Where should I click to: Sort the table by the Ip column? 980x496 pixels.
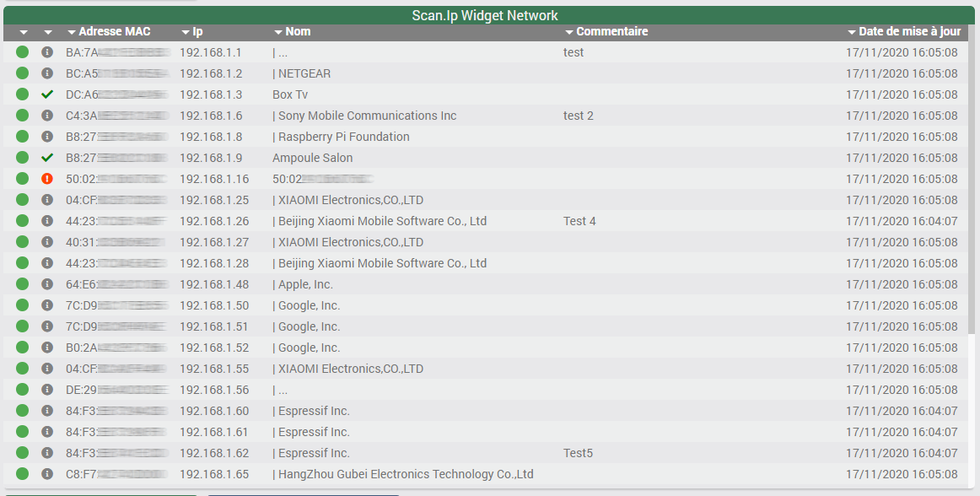coord(192,31)
